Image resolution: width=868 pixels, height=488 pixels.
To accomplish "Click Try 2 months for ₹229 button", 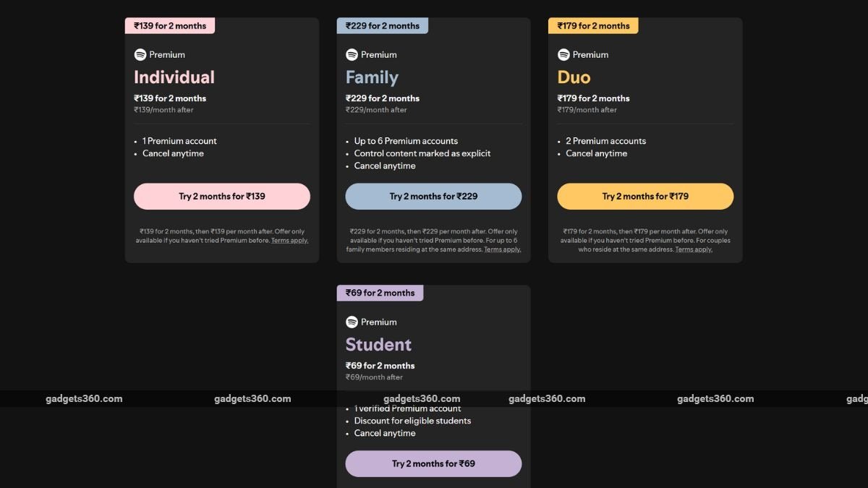I will coord(433,197).
